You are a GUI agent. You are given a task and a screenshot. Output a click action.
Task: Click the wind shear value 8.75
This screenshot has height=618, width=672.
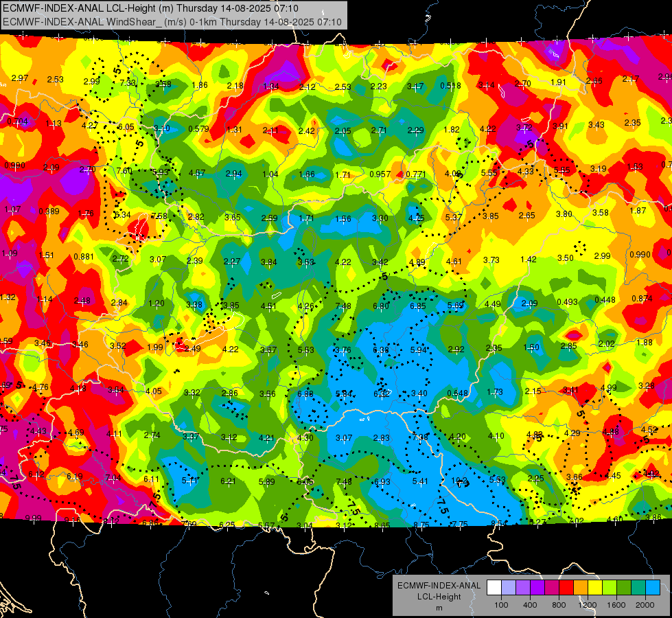421,525
